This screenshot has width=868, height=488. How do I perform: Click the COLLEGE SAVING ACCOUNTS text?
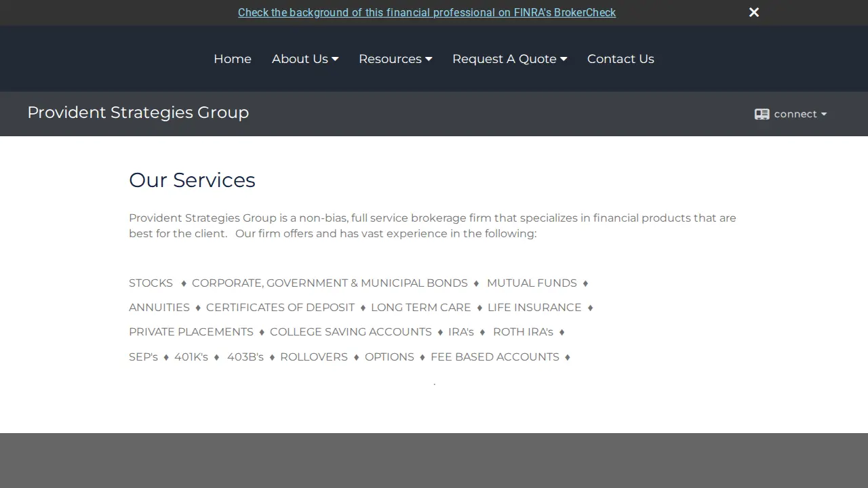click(x=351, y=331)
